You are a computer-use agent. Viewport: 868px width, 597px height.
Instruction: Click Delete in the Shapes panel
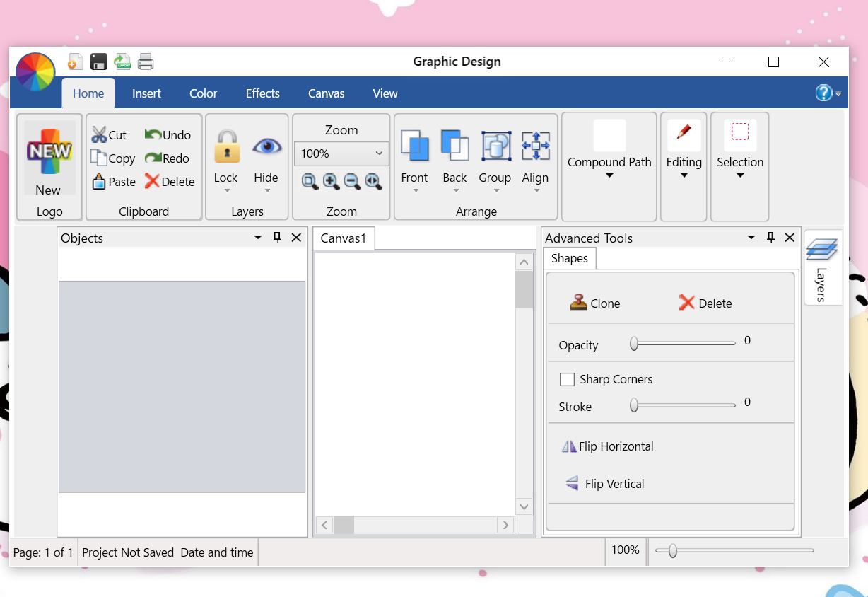coord(705,303)
